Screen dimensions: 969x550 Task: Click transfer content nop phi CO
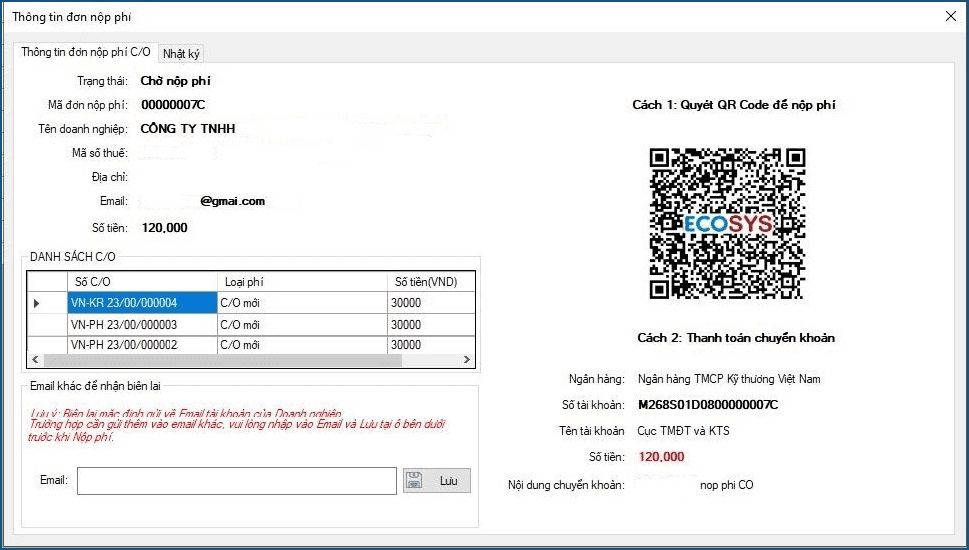pos(727,485)
